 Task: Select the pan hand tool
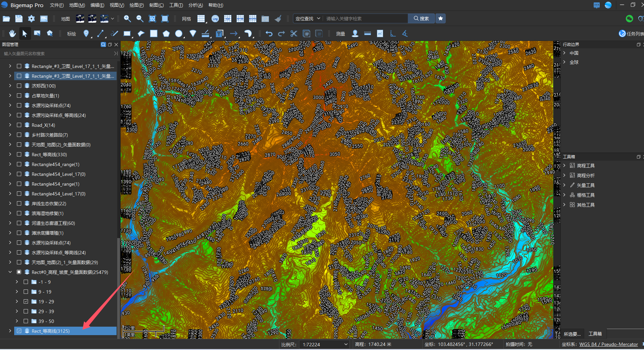point(13,33)
